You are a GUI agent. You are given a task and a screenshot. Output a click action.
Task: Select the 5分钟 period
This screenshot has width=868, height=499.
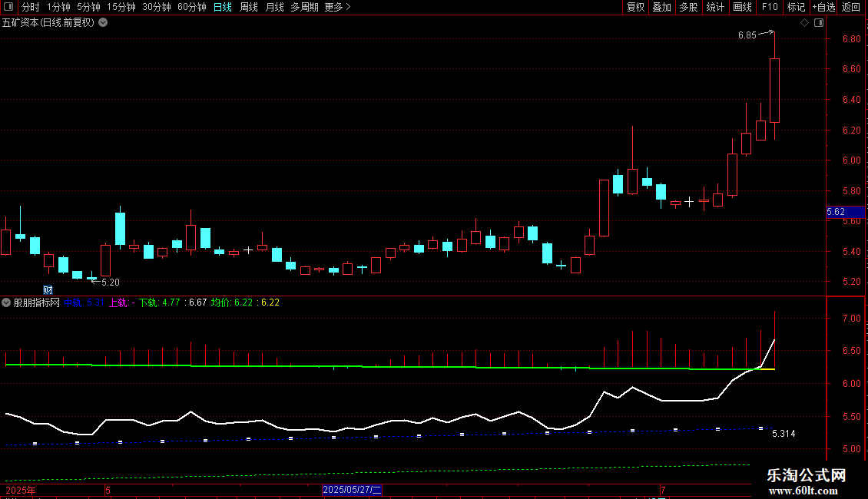coord(88,7)
